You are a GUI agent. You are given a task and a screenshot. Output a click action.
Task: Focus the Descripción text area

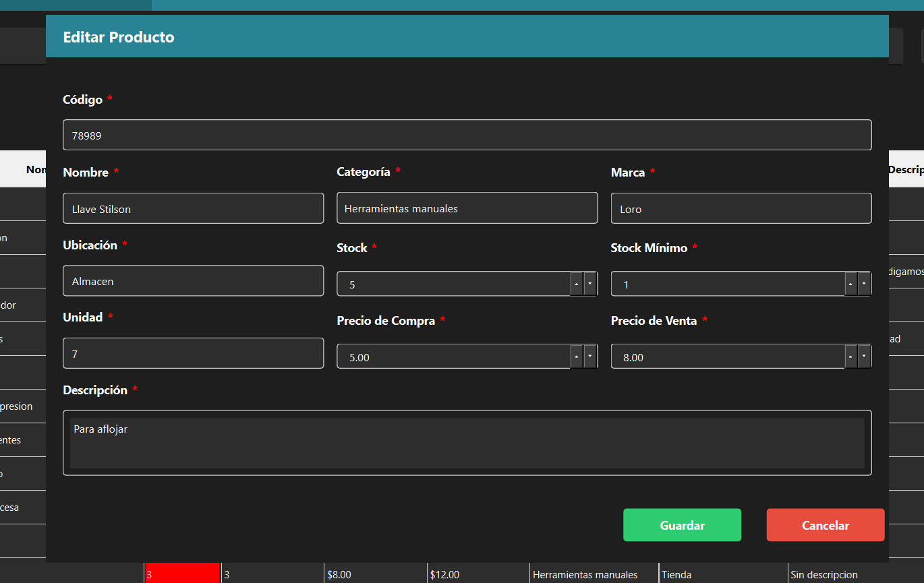[467, 443]
